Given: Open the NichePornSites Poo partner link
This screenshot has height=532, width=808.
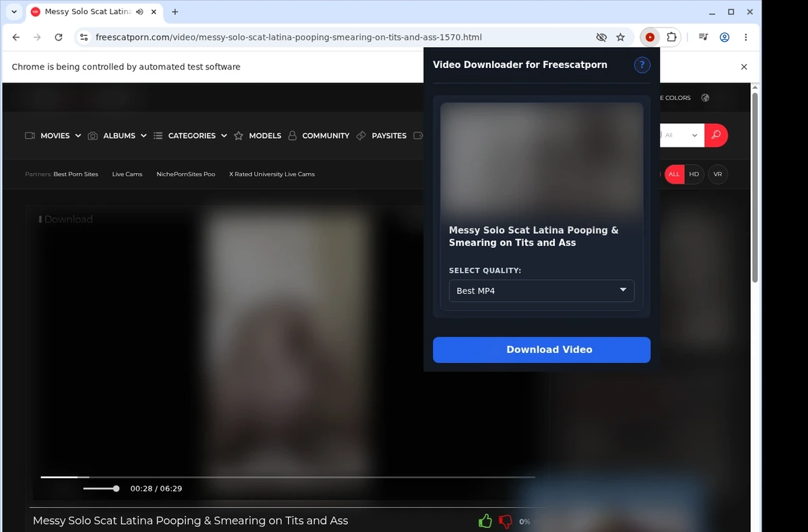Looking at the screenshot, I should pyautogui.click(x=186, y=174).
